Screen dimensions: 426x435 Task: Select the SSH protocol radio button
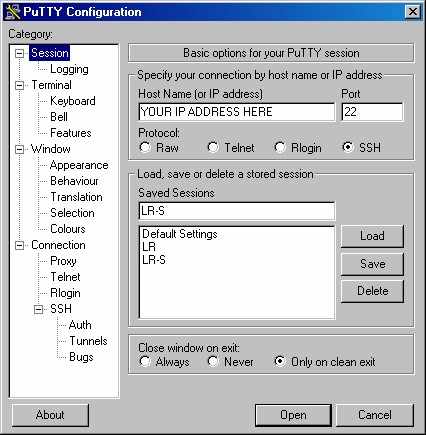tap(348, 147)
